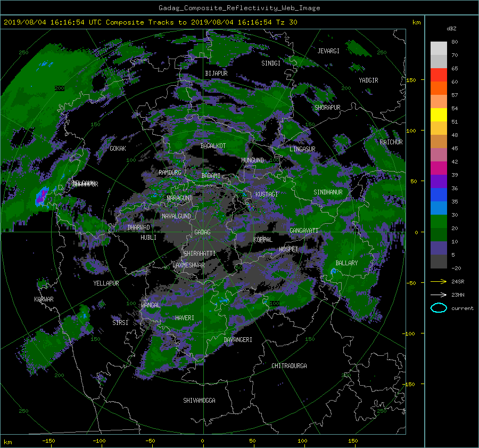Click the 'CHITRADURGA' city label
This screenshot has height=448, width=479.
click(x=289, y=366)
